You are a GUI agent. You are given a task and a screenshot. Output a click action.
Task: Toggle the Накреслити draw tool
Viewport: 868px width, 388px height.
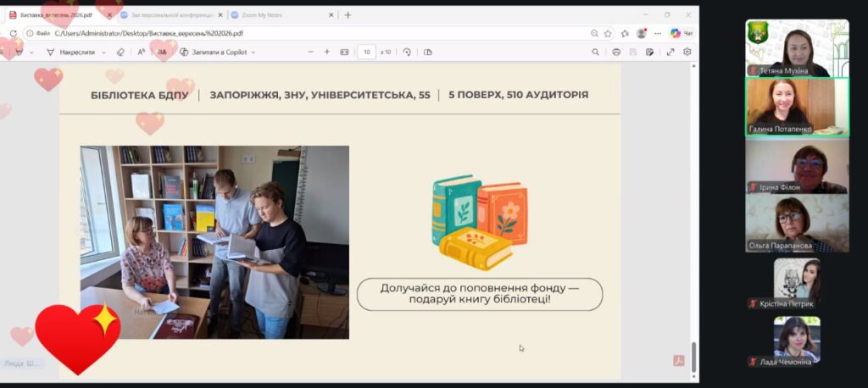click(x=71, y=52)
